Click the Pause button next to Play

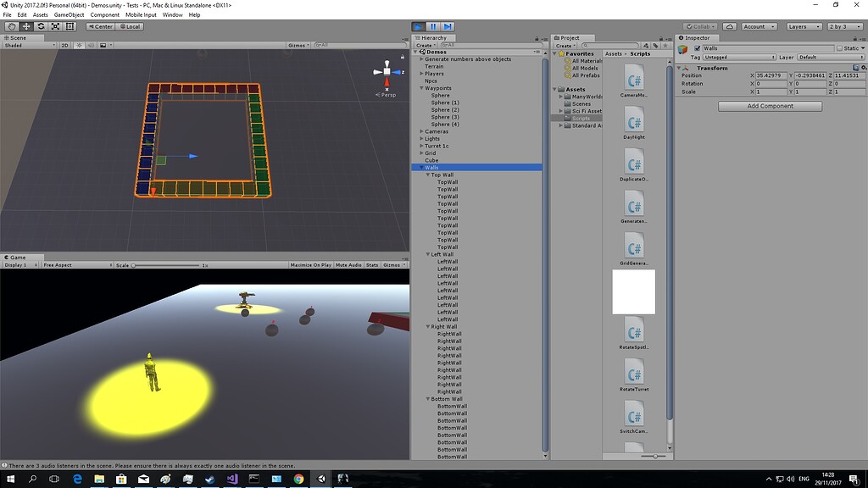click(x=432, y=26)
